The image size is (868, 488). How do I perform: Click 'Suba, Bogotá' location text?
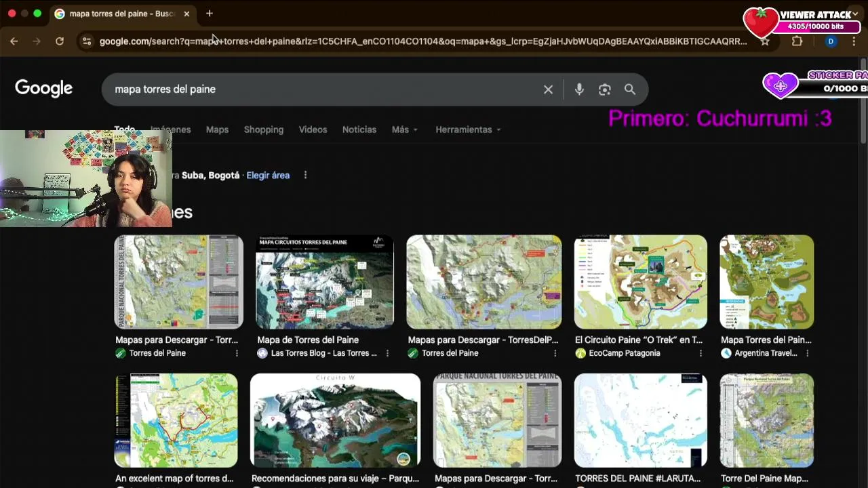click(x=210, y=175)
